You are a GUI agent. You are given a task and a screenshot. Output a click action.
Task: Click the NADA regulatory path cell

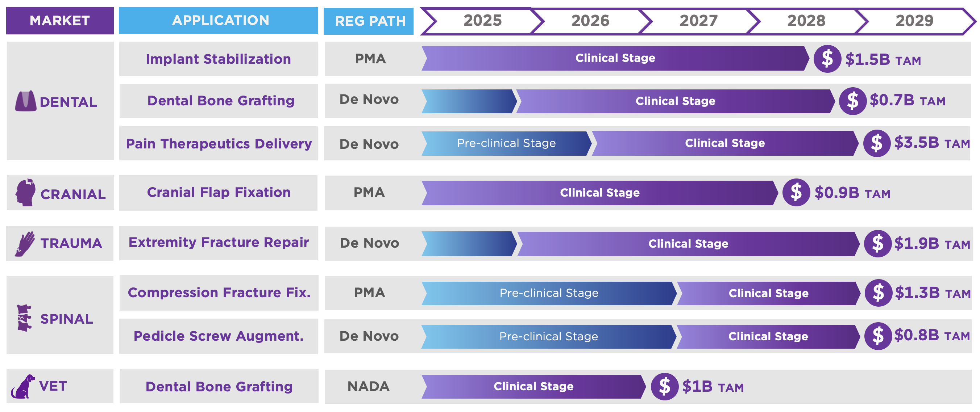[x=368, y=387]
